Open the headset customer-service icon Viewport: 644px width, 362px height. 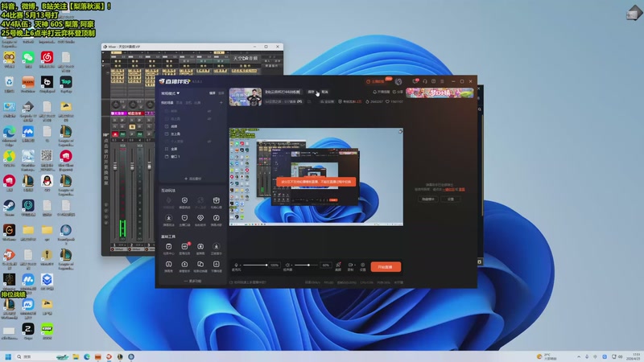click(x=425, y=81)
